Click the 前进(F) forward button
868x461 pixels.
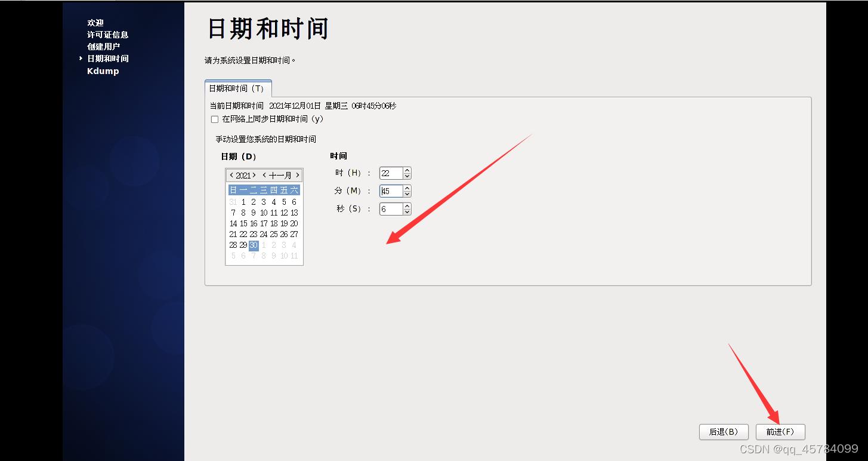coord(780,432)
